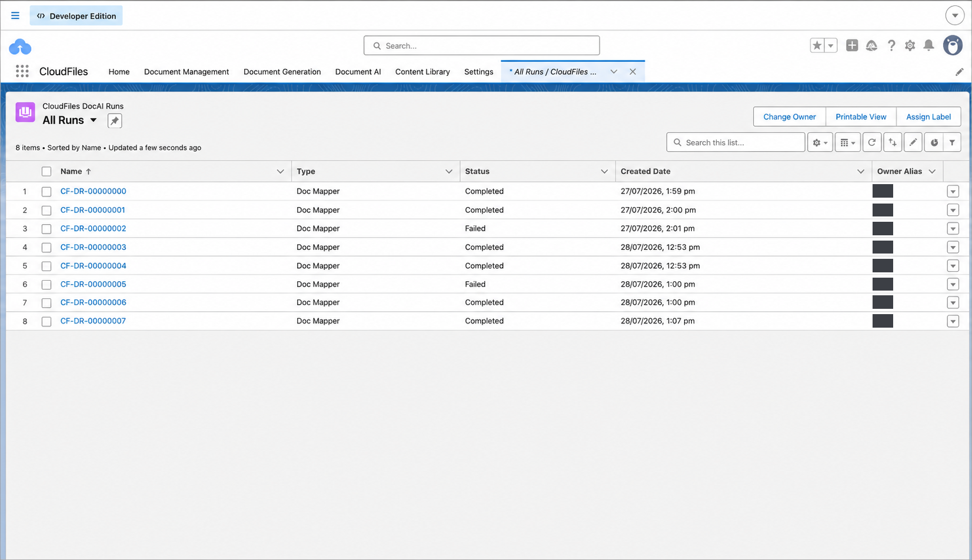Viewport: 972px width, 560px height.
Task: Toggle the select all rows checkbox
Action: (x=46, y=172)
